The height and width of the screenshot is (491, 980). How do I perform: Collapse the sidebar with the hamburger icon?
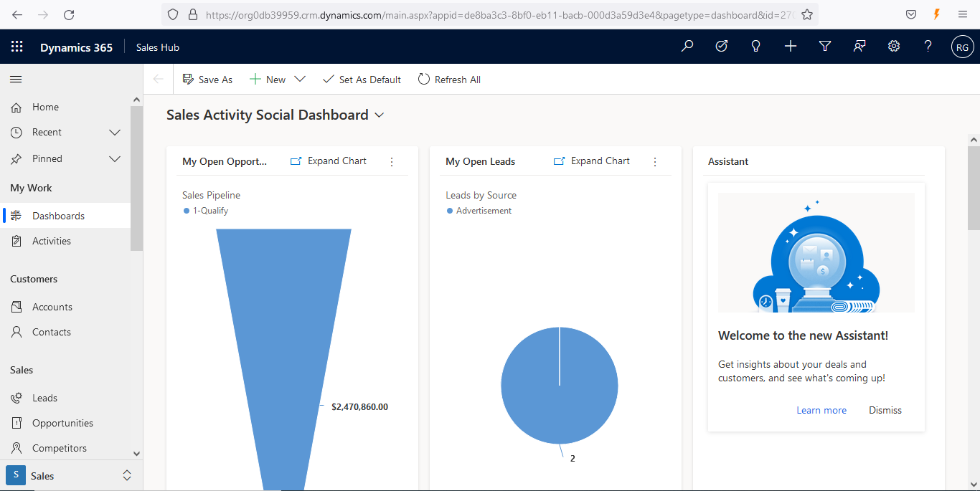(x=15, y=79)
